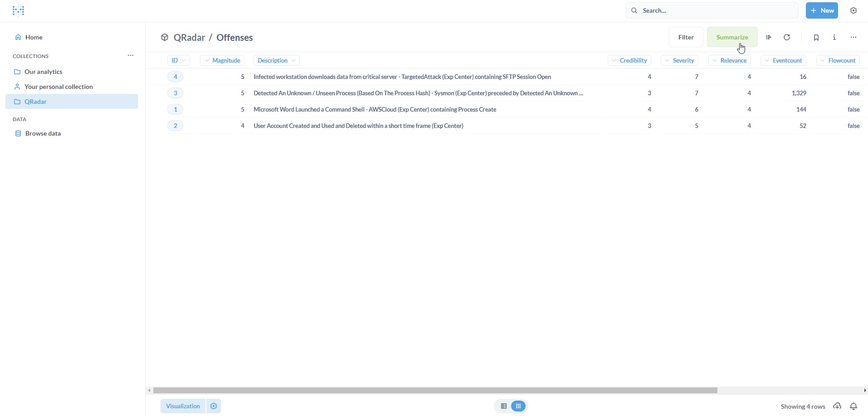Image resolution: width=868 pixels, height=416 pixels.
Task: Select the QRadar collection
Action: click(72, 102)
